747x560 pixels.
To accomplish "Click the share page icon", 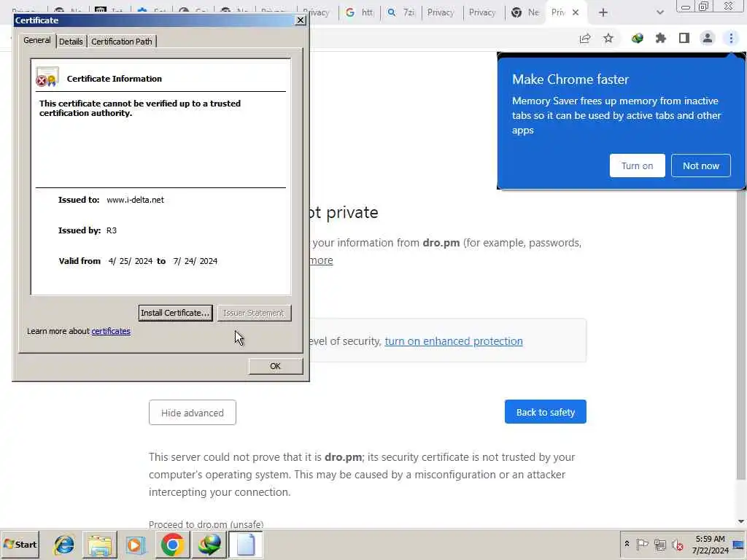I will click(585, 38).
